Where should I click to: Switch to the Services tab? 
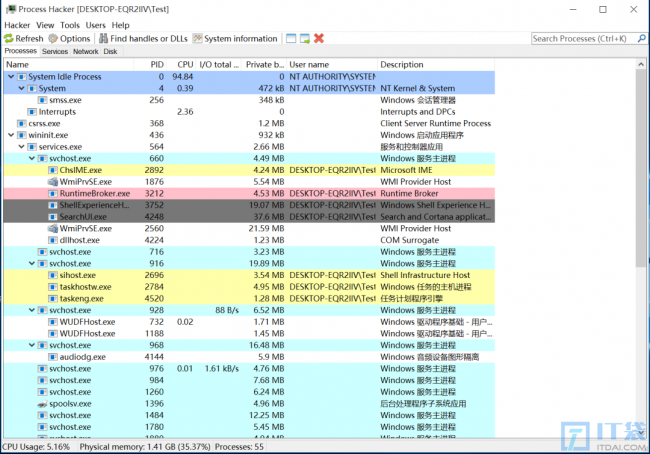(x=55, y=51)
